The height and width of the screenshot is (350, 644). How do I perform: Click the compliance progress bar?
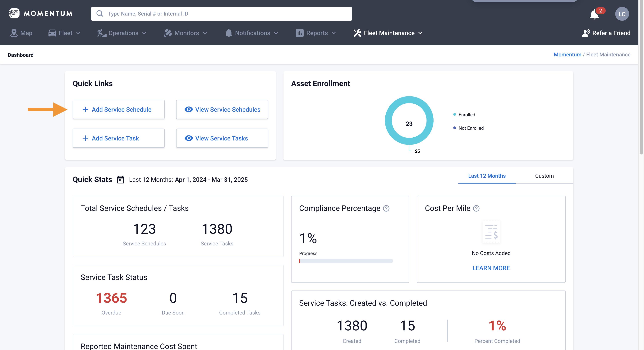click(346, 261)
